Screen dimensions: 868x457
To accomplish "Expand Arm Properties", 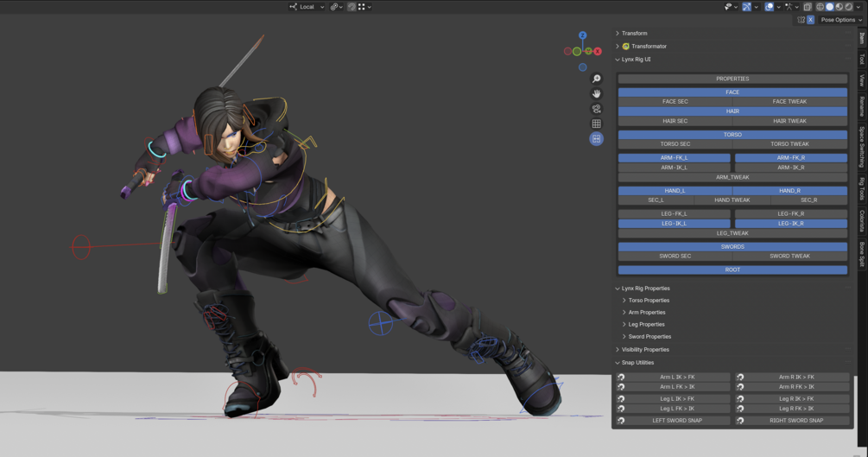I will click(624, 313).
